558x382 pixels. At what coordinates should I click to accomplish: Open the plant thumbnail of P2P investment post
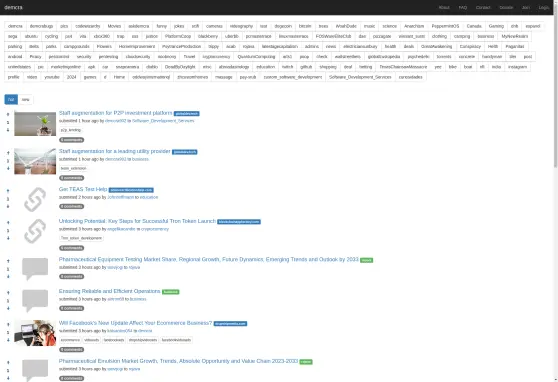click(x=35, y=124)
